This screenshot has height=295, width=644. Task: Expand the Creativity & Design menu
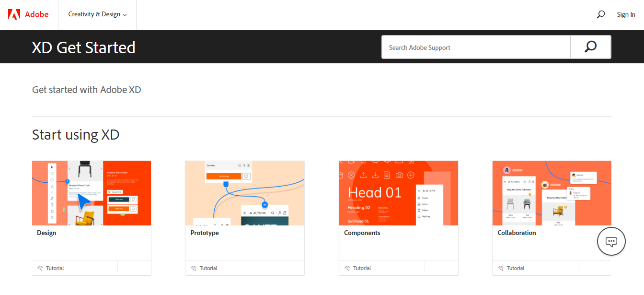(x=97, y=14)
